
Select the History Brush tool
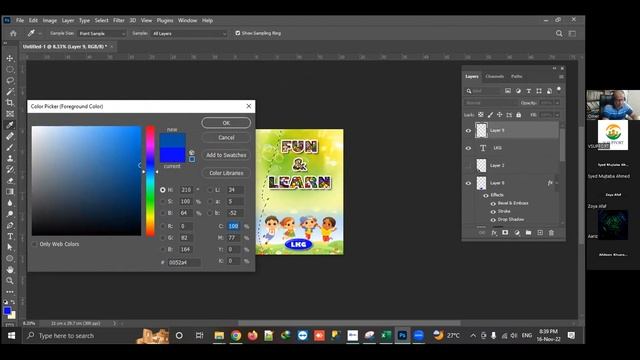(x=10, y=169)
